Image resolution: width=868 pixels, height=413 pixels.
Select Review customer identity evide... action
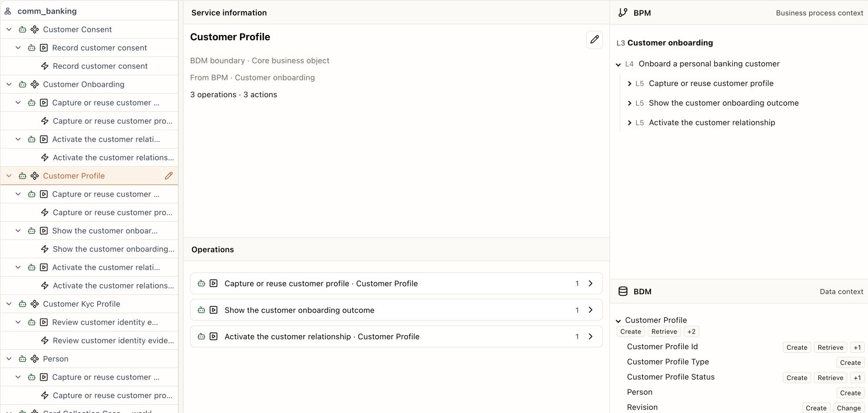tap(113, 340)
